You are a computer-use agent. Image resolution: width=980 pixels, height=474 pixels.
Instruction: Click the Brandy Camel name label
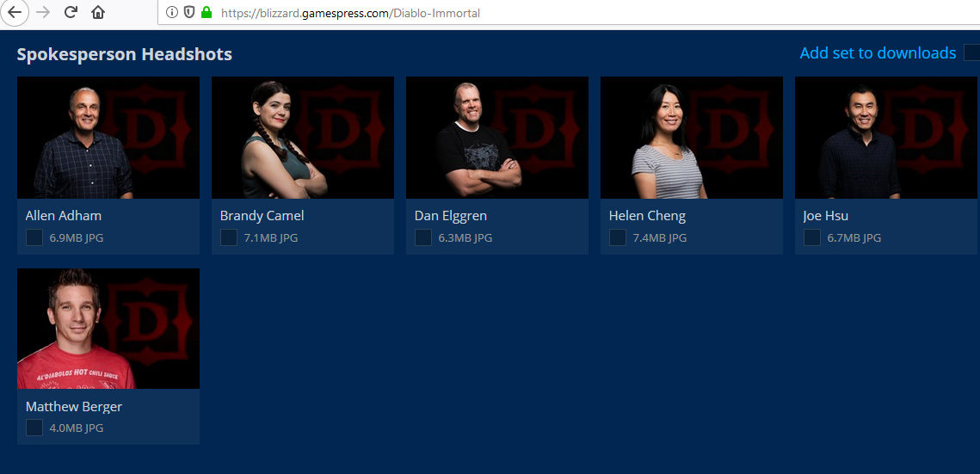[x=262, y=216]
